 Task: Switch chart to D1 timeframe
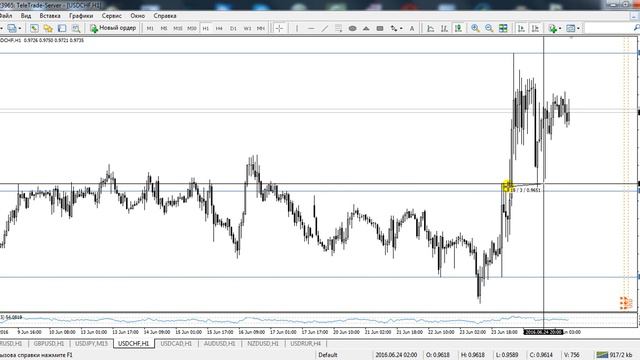[x=233, y=28]
